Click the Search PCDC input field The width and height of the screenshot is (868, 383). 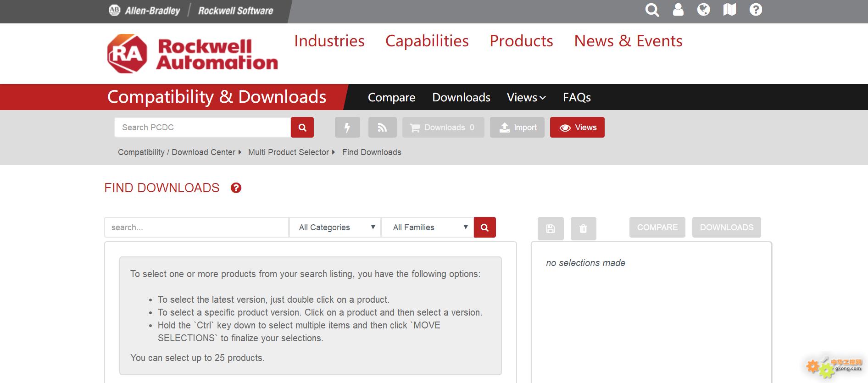coord(202,128)
